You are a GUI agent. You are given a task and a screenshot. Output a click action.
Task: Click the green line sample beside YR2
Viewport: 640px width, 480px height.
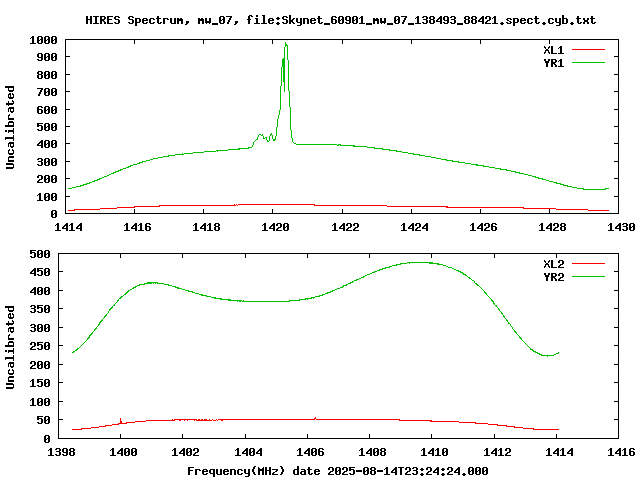coord(588,277)
